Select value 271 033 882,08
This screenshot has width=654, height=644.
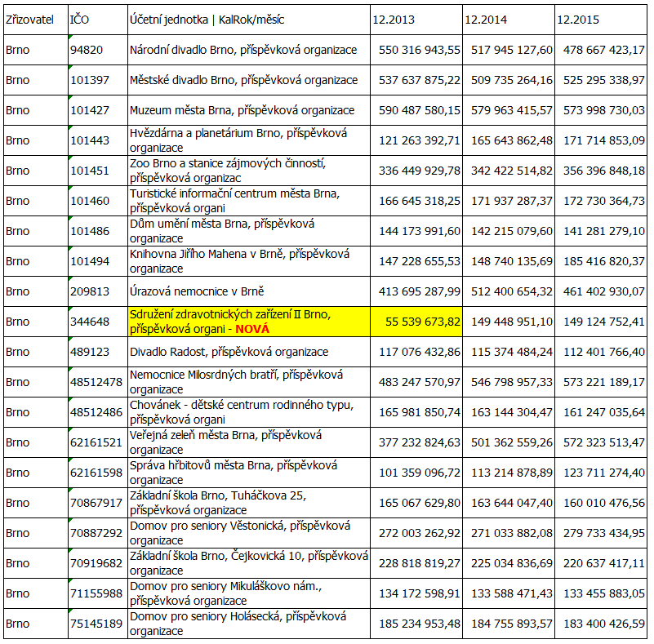click(509, 533)
